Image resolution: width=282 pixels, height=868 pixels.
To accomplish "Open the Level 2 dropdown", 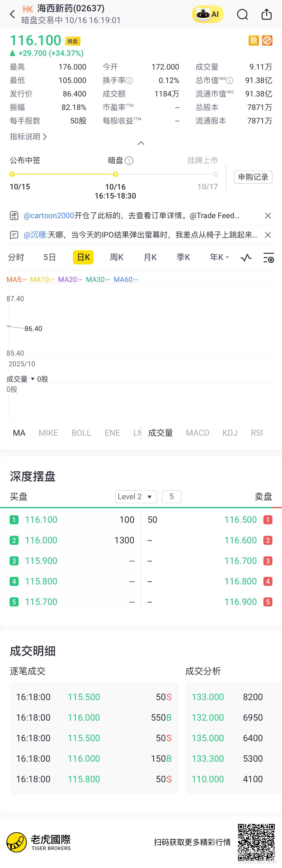I will click(x=136, y=497).
